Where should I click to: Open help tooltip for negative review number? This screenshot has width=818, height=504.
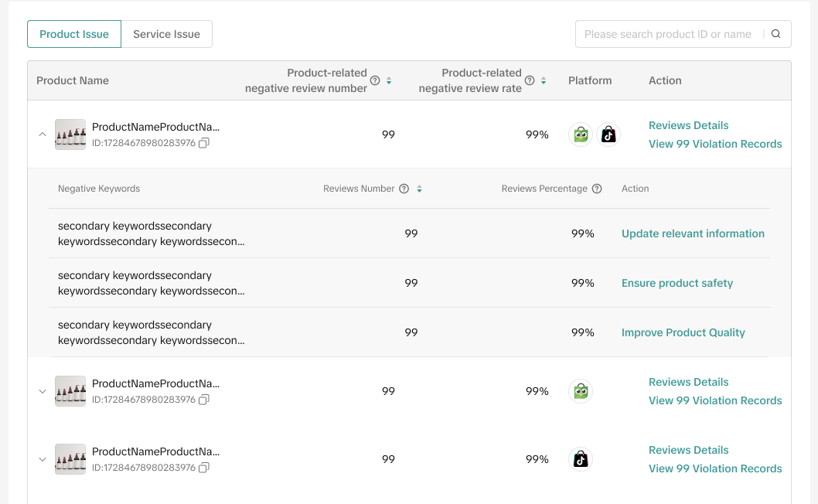375,80
